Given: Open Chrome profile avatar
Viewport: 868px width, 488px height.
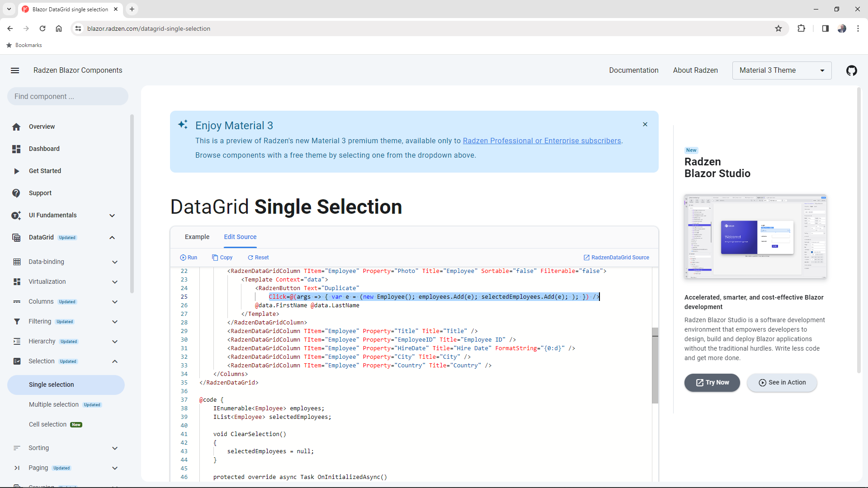Looking at the screenshot, I should point(842,28).
